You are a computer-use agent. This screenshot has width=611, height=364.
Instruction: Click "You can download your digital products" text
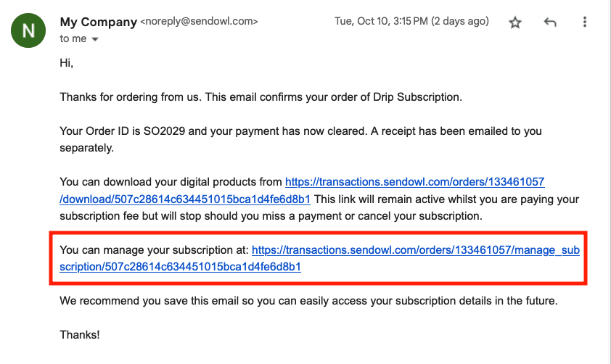tap(171, 182)
